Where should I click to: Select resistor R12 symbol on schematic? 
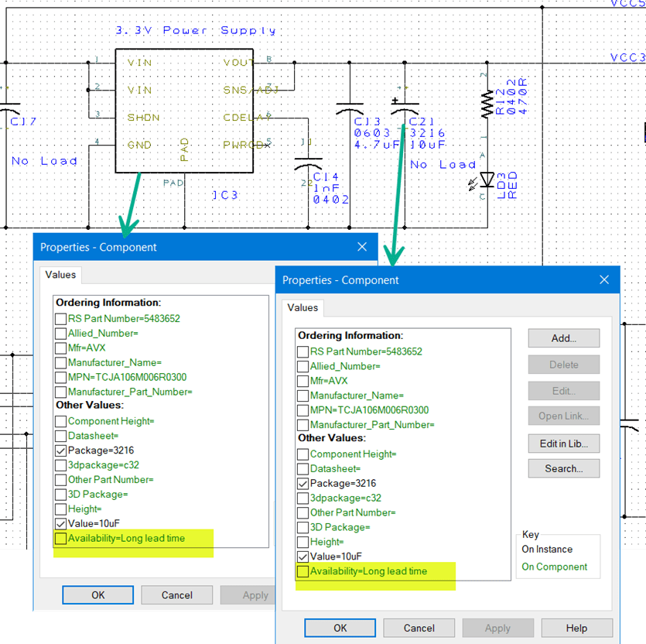(487, 104)
